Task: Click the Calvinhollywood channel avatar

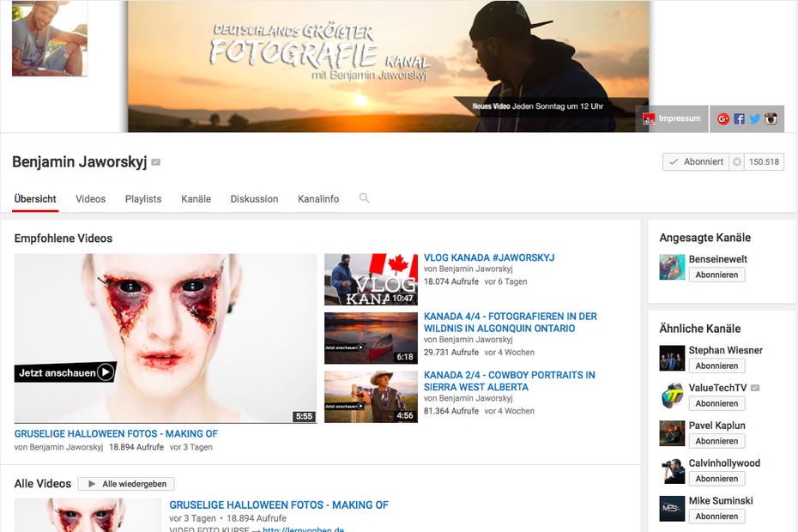Action: [672, 471]
